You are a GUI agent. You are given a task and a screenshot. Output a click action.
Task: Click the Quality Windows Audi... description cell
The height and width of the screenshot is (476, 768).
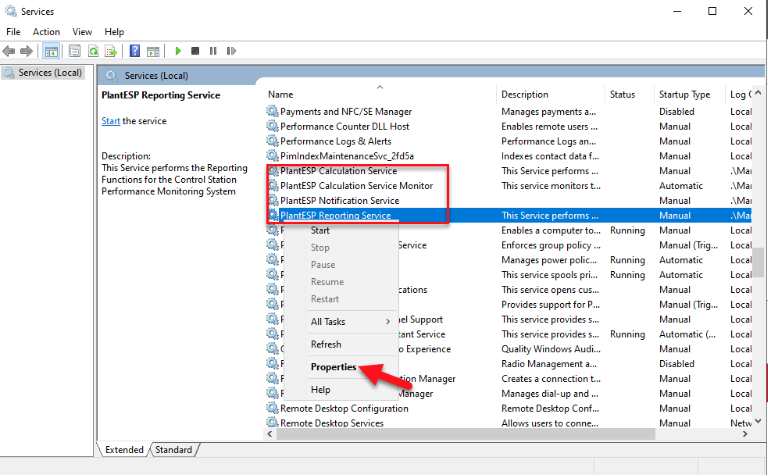(551, 349)
